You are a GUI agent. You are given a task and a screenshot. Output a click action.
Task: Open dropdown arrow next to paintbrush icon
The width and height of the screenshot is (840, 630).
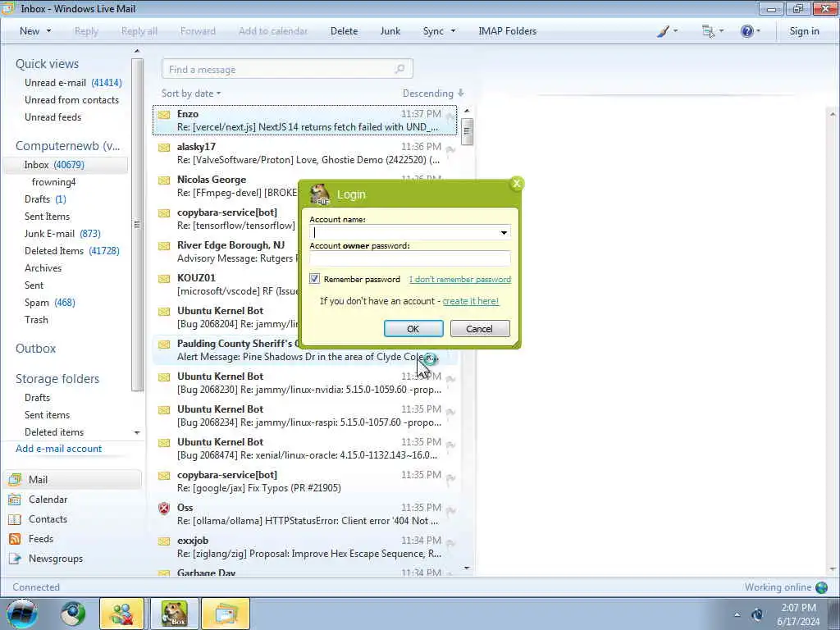point(675,31)
